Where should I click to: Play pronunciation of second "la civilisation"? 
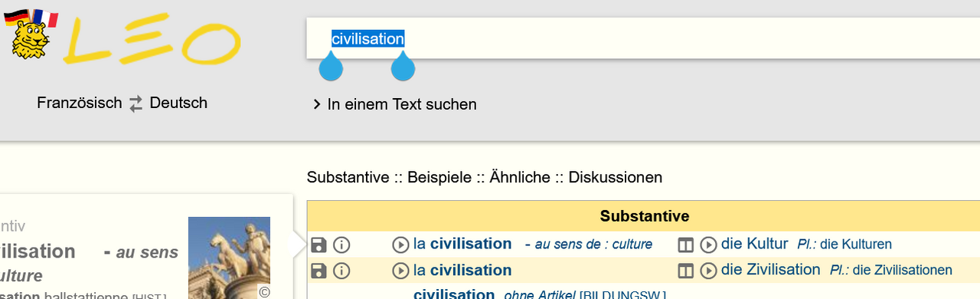(x=400, y=271)
